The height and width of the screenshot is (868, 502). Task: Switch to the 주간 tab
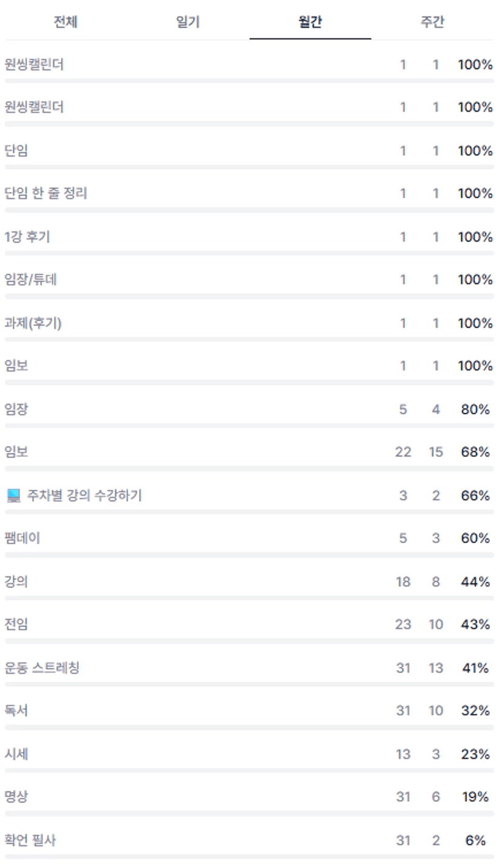point(432,23)
